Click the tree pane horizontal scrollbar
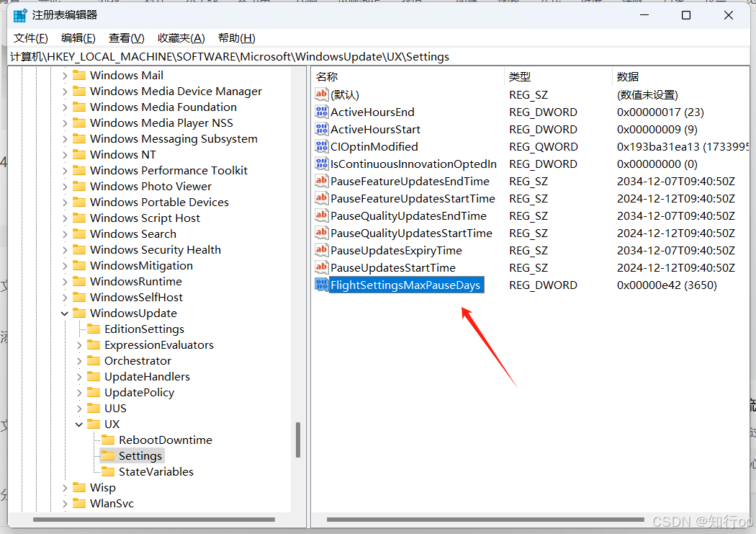 coord(154,520)
